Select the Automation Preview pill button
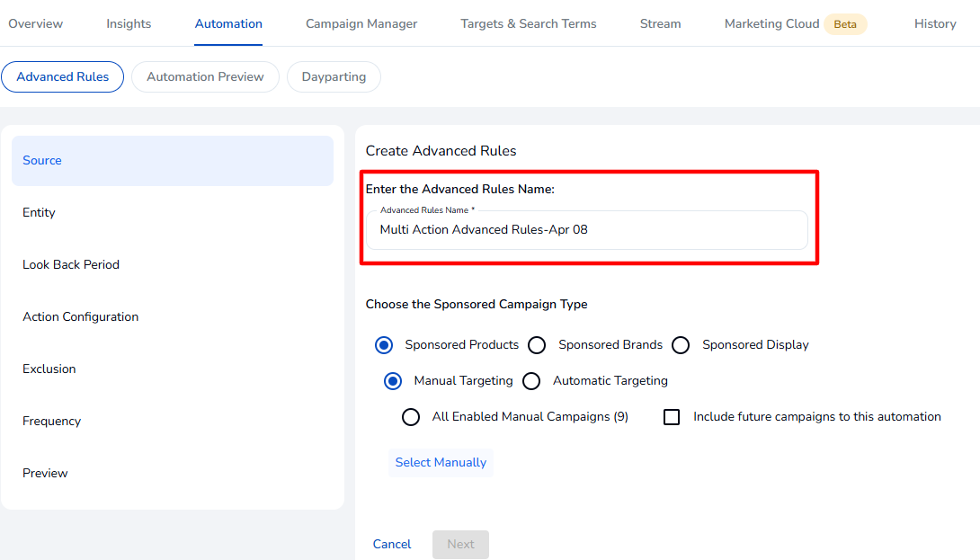Viewport: 980px width, 560px height. tap(205, 76)
